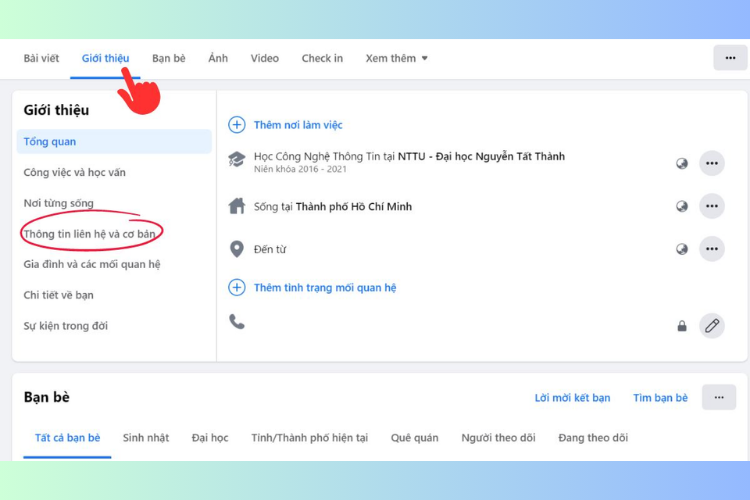This screenshot has height=500, width=750.
Task: Select Nơi từng sống
Action: click(58, 203)
